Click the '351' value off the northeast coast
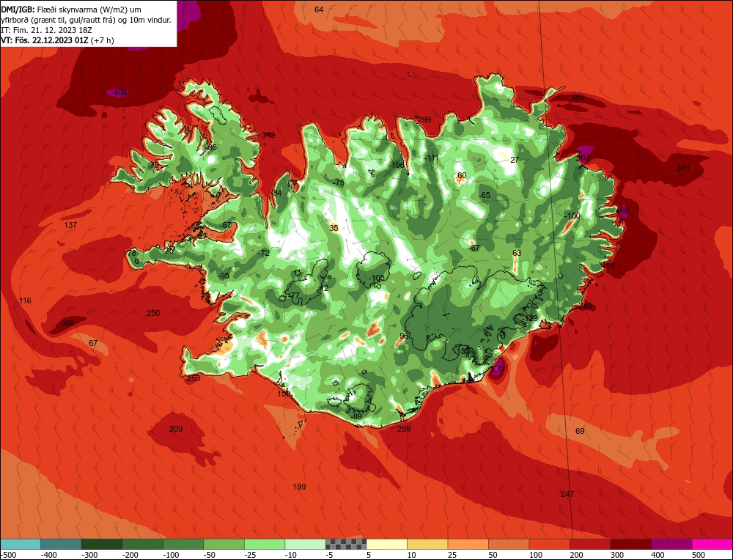 [578, 97]
